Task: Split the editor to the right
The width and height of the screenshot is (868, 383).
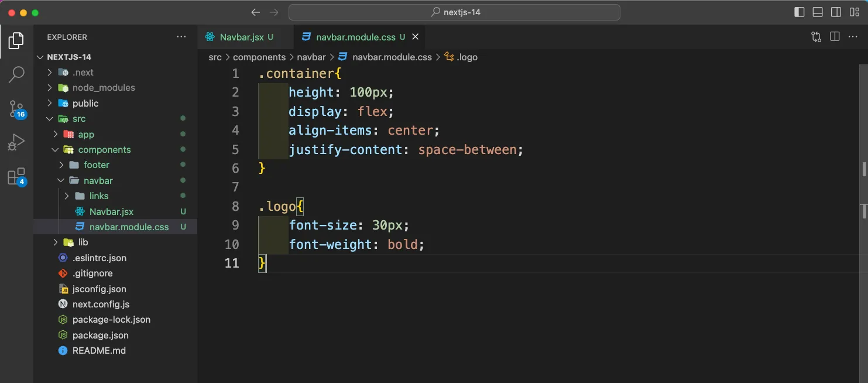Action: (835, 37)
